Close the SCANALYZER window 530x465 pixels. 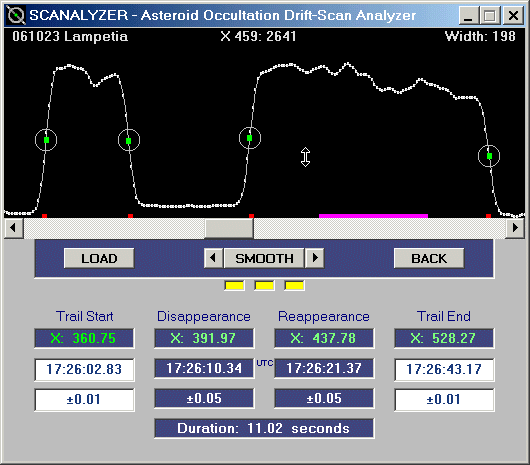click(513, 16)
